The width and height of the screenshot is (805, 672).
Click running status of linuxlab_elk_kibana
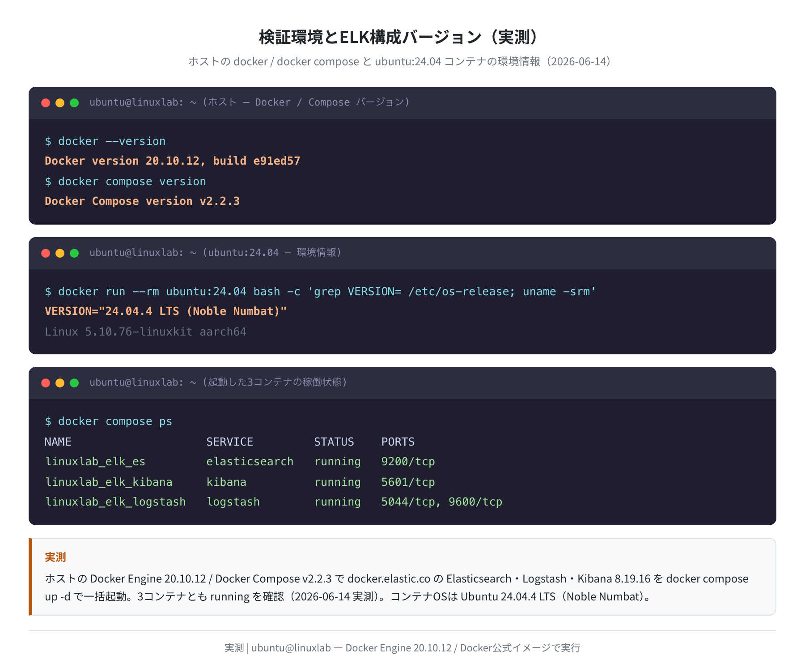[337, 482]
